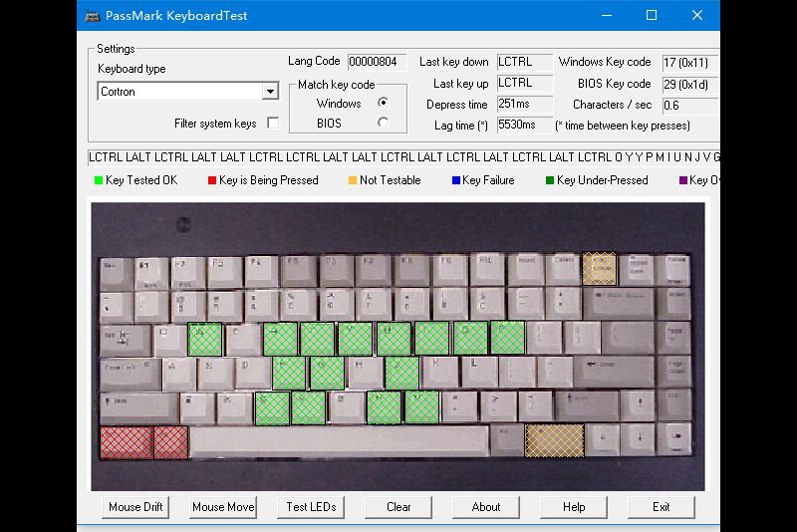Click the Last key up field
The image size is (797, 532).
[525, 83]
